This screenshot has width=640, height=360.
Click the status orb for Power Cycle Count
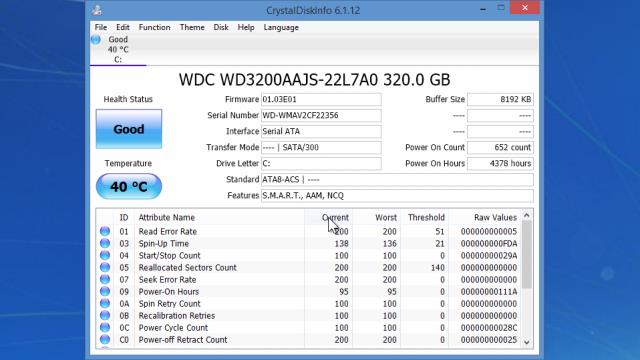pyautogui.click(x=105, y=328)
